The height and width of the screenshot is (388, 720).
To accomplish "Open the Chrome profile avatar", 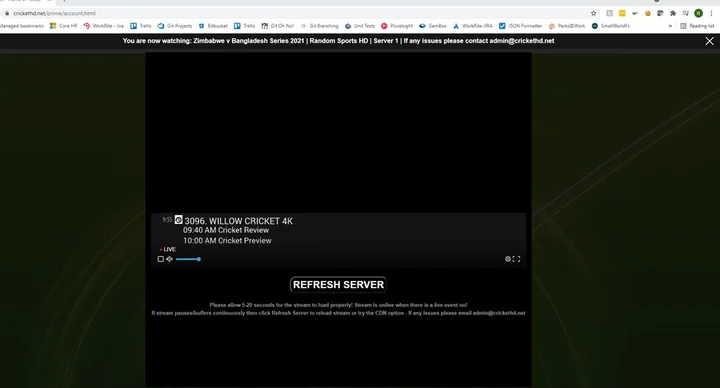I will 698,13.
